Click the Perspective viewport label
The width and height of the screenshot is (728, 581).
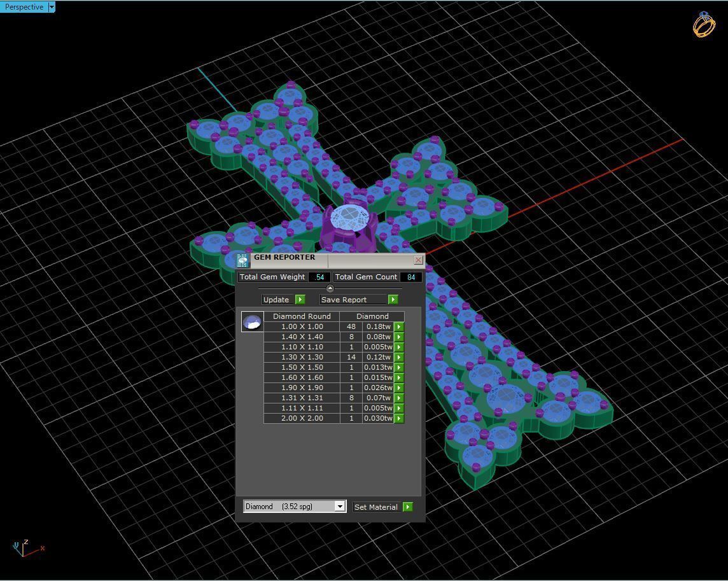24,7
